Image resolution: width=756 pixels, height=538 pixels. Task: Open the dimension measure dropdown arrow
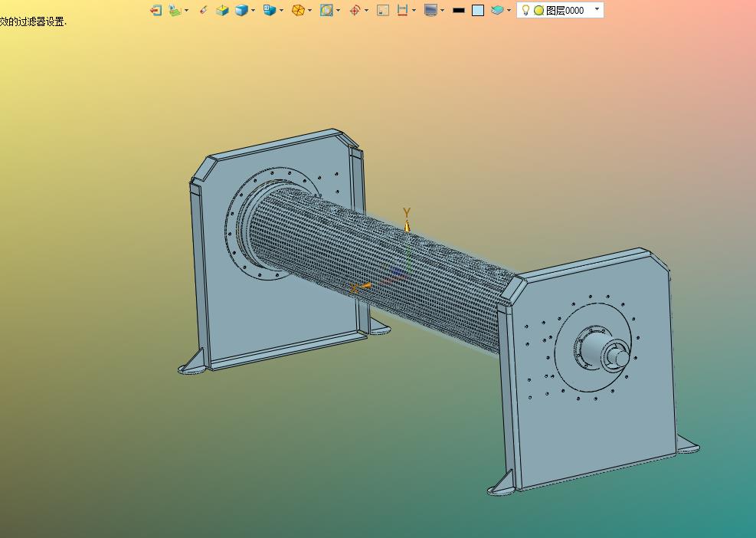[414, 10]
